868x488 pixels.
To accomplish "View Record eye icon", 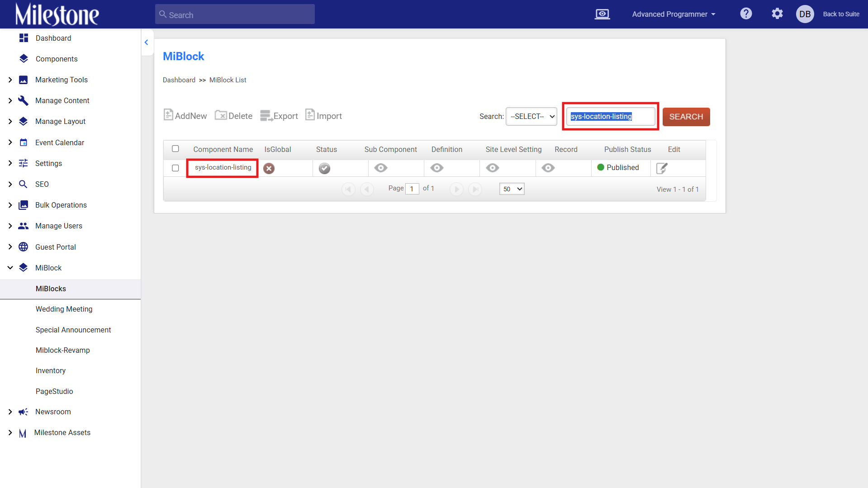I will (548, 168).
